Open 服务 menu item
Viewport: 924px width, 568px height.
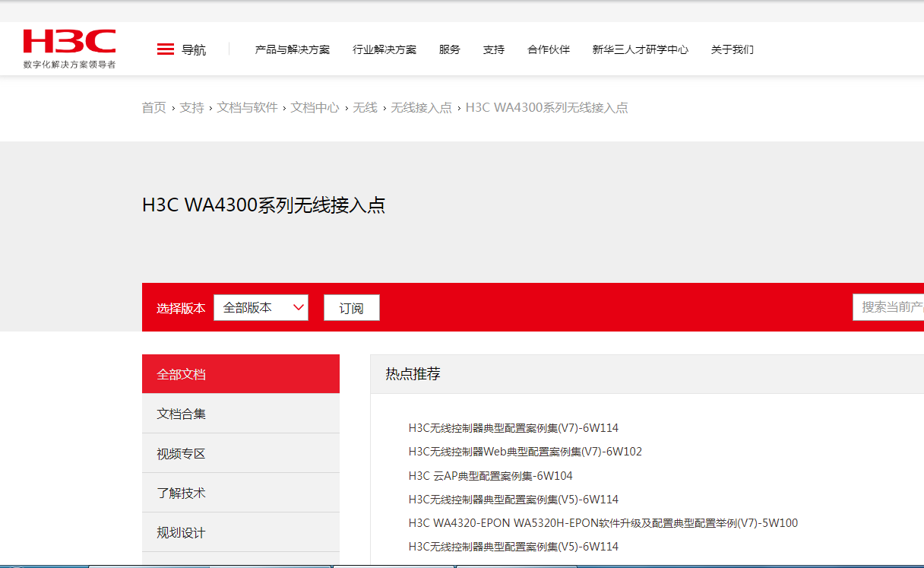[450, 49]
